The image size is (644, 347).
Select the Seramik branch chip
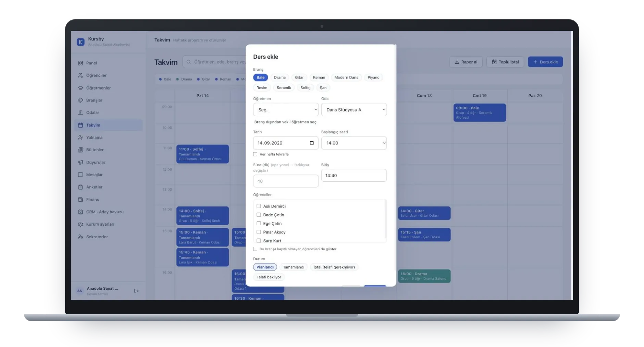(x=284, y=88)
